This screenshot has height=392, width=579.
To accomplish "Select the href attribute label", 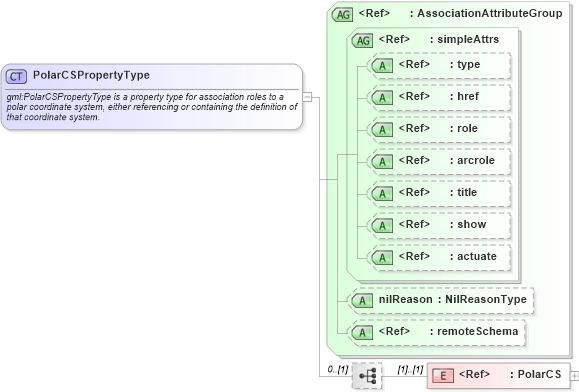I will tap(468, 96).
